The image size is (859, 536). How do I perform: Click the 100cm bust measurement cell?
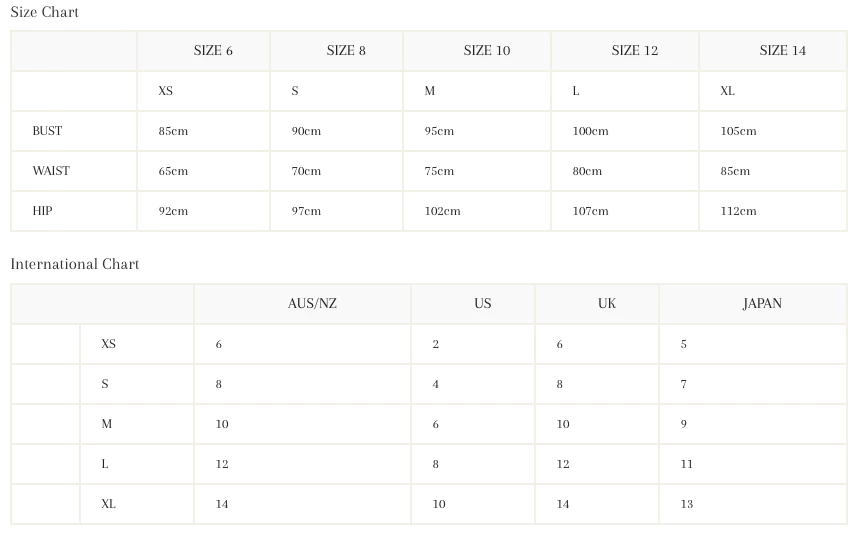[590, 131]
